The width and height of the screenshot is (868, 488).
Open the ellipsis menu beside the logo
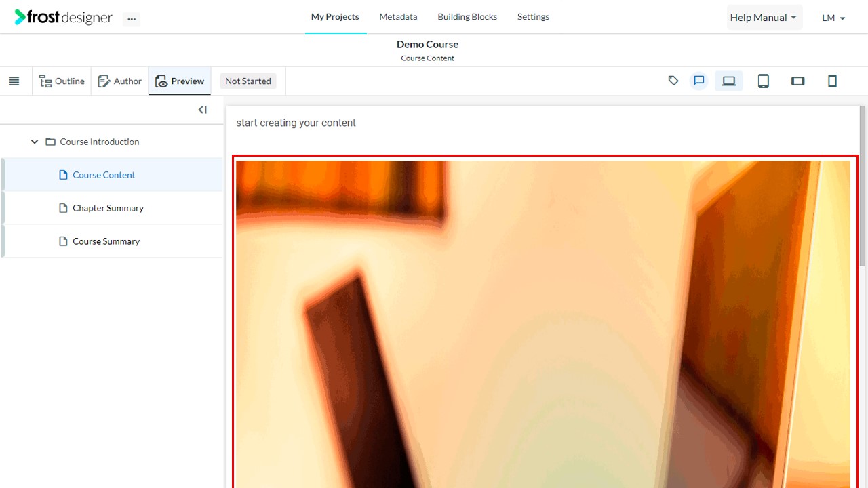[132, 19]
